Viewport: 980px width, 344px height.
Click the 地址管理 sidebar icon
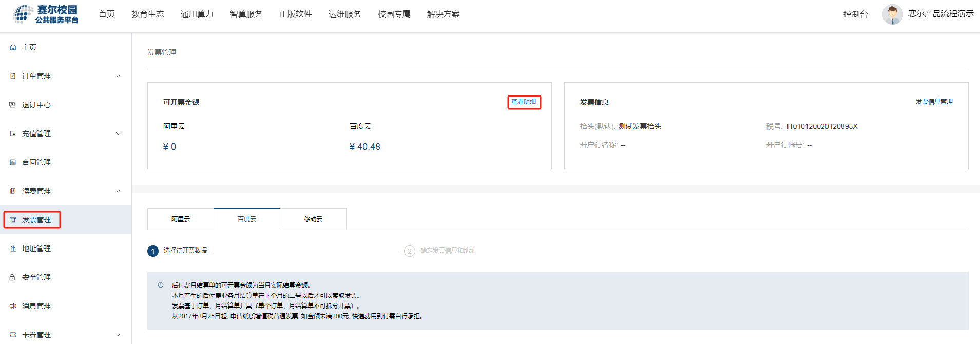click(x=13, y=249)
